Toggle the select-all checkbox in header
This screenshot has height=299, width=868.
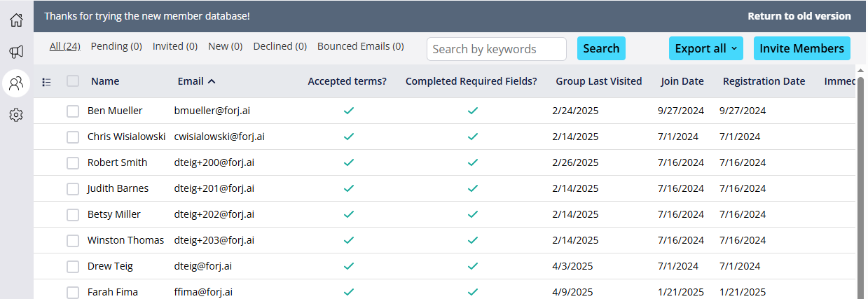(x=73, y=81)
